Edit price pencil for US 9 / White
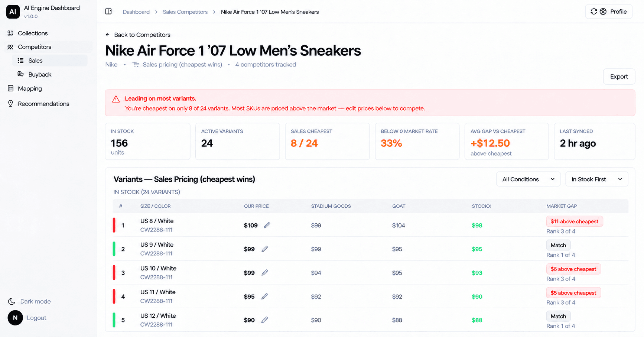The image size is (644, 337). tap(265, 249)
